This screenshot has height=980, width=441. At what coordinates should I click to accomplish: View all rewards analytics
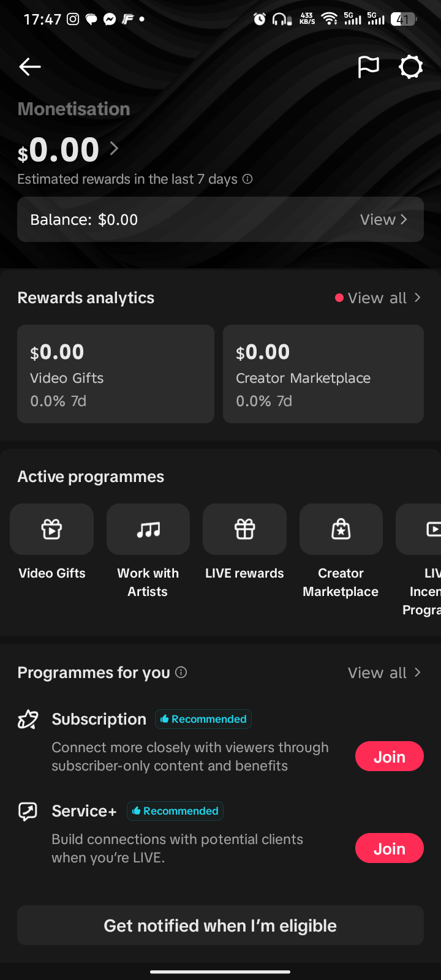pos(378,298)
